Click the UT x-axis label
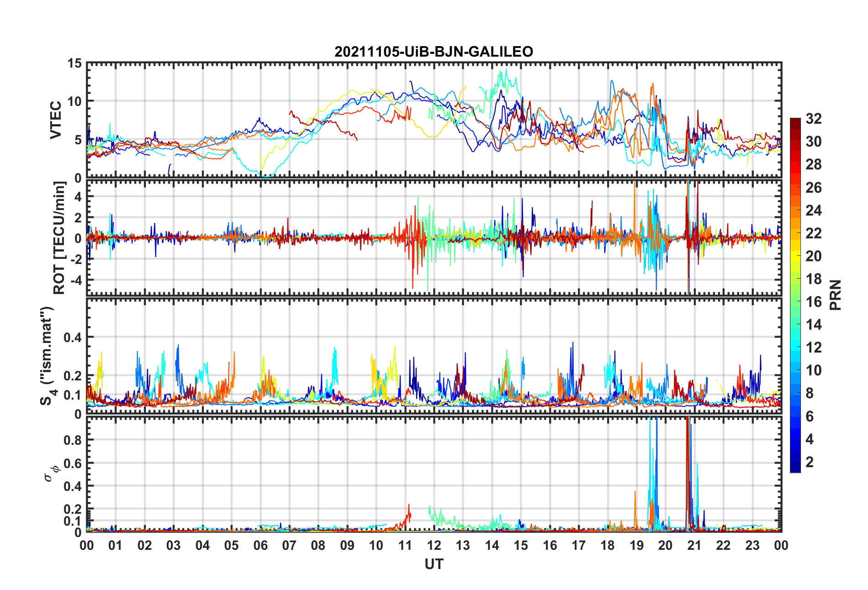This screenshot has width=868, height=590. (434, 564)
